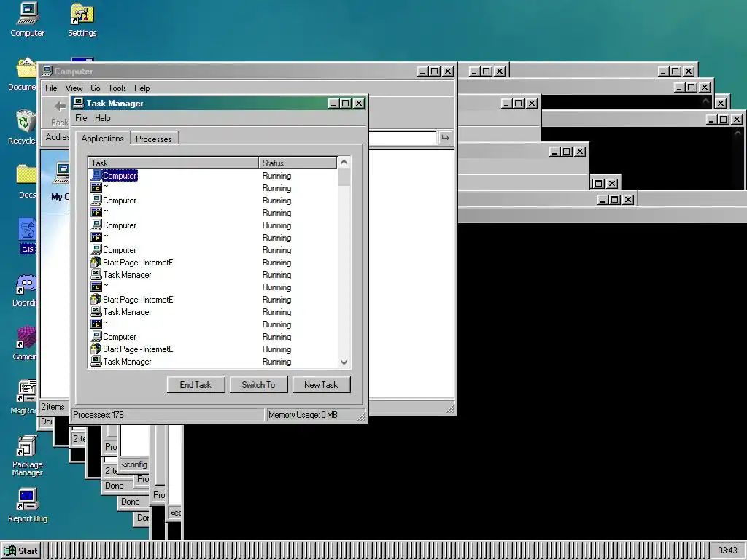Viewport: 747px width, 560px height.
Task: Click End Task button
Action: (196, 385)
